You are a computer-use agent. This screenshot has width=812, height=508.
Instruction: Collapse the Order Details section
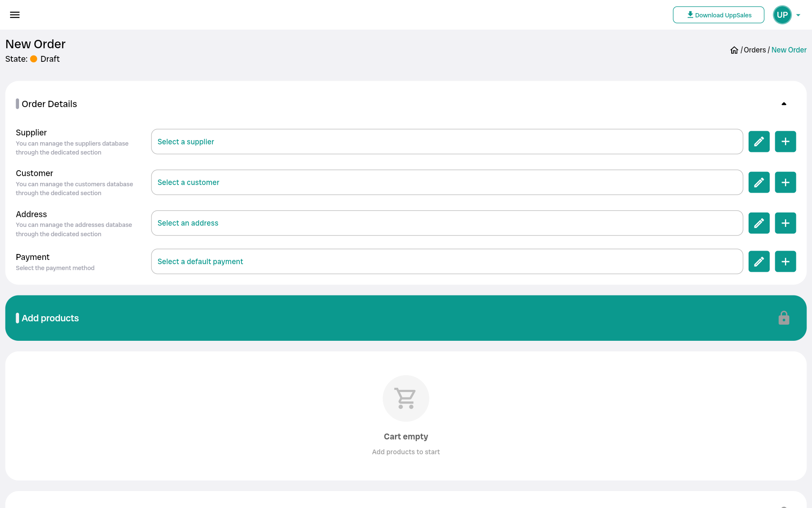pyautogui.click(x=784, y=104)
